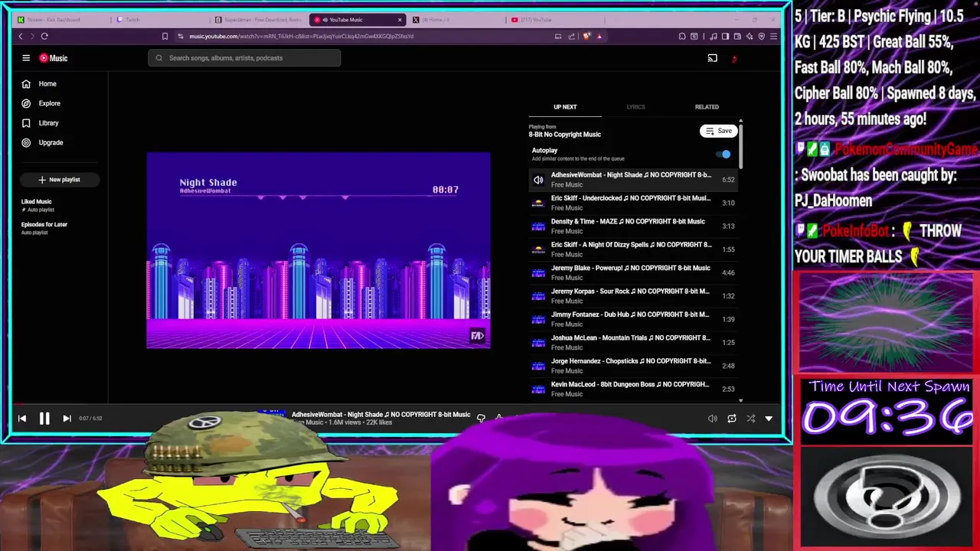Skip to previous track
980x551 pixels.
(x=22, y=419)
